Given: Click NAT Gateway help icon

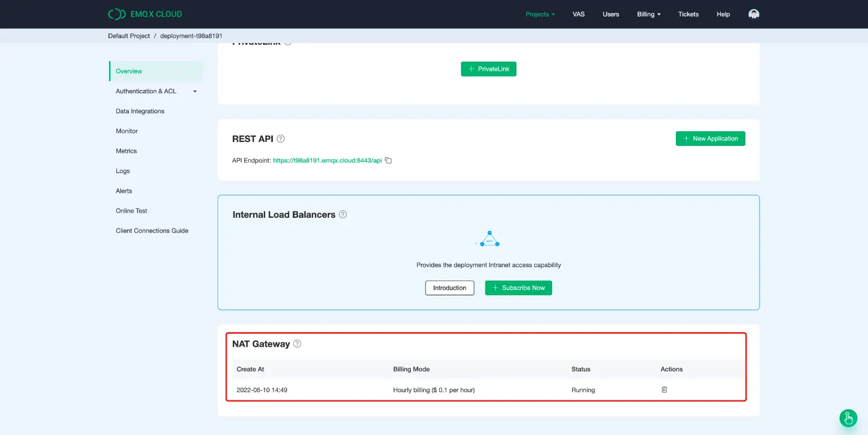Looking at the screenshot, I should (297, 344).
